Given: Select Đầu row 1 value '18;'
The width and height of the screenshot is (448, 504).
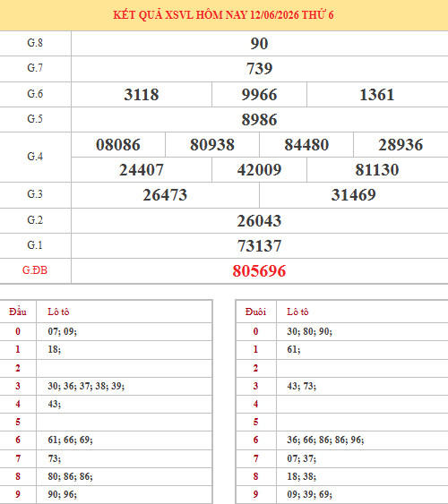Looking at the screenshot, I should [55, 349].
